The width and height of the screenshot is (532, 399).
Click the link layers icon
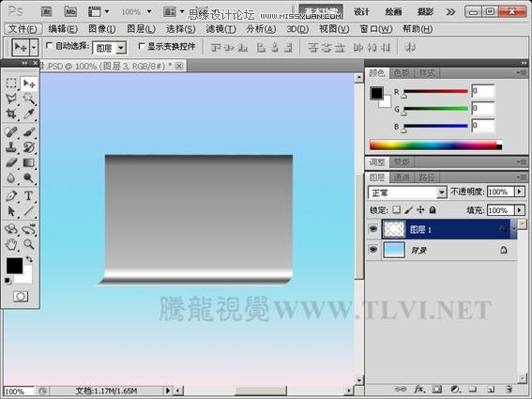point(401,389)
